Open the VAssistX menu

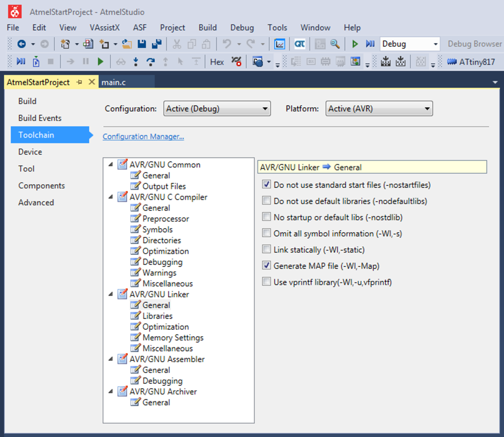pyautogui.click(x=105, y=28)
